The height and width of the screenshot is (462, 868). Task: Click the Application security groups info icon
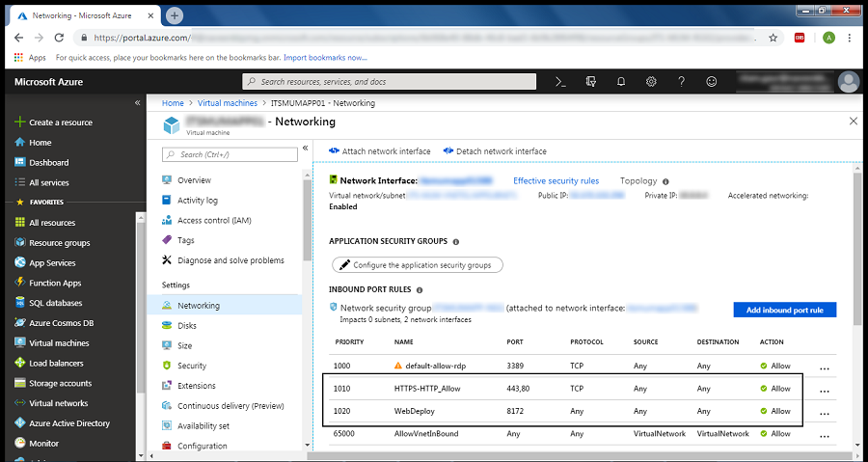click(x=456, y=242)
